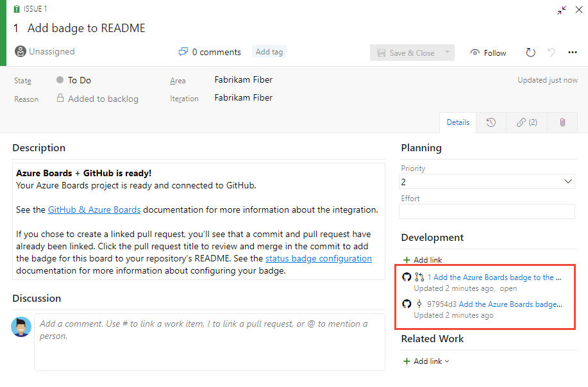This screenshot has height=387, width=588.
Task: Click the GitHub icon on the pull request link
Action: click(405, 277)
